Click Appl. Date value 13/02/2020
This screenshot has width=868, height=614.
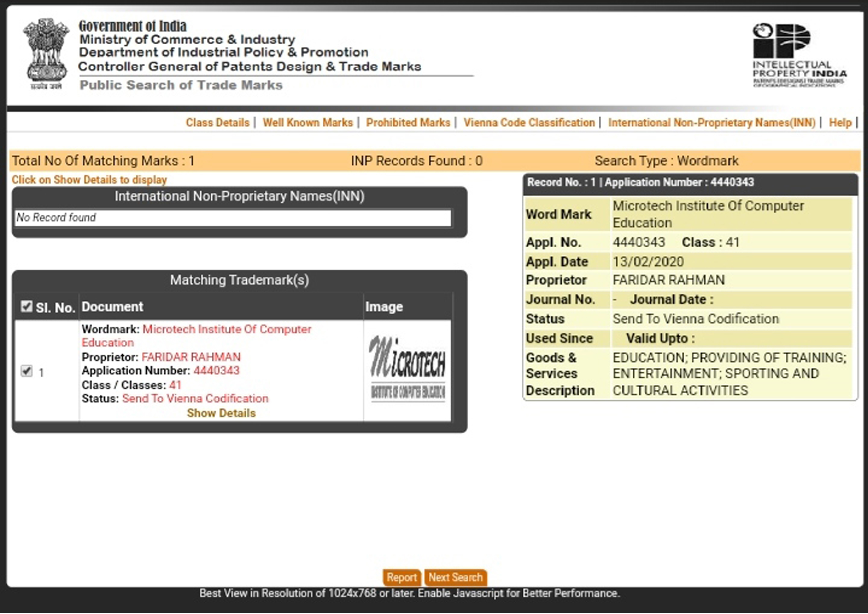[648, 262]
